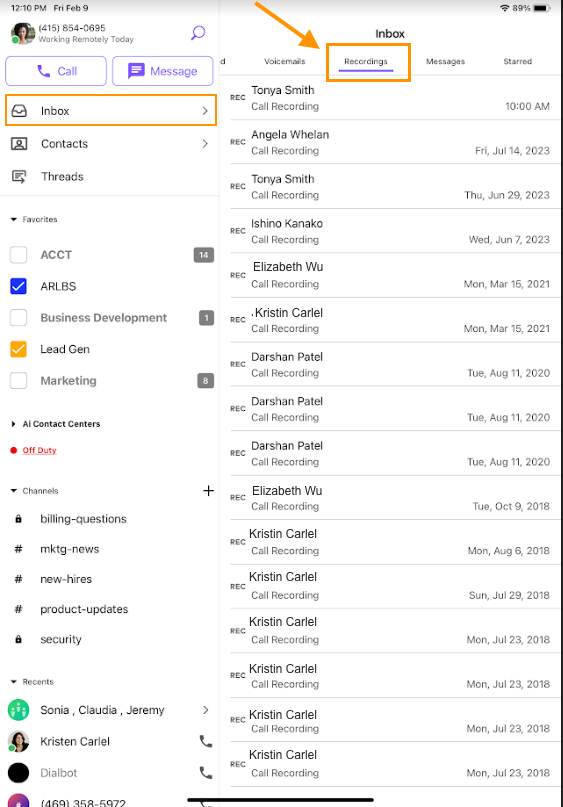Switch to the Starred tab
Screen dimensions: 563x807
tap(518, 61)
